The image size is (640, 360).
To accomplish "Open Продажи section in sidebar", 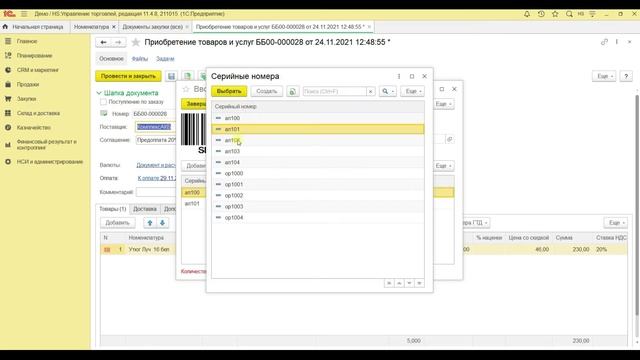I will click(28, 84).
